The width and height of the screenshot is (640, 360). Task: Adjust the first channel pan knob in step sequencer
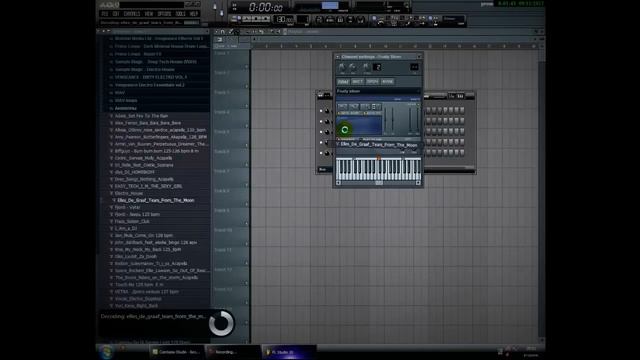pyautogui.click(x=327, y=111)
